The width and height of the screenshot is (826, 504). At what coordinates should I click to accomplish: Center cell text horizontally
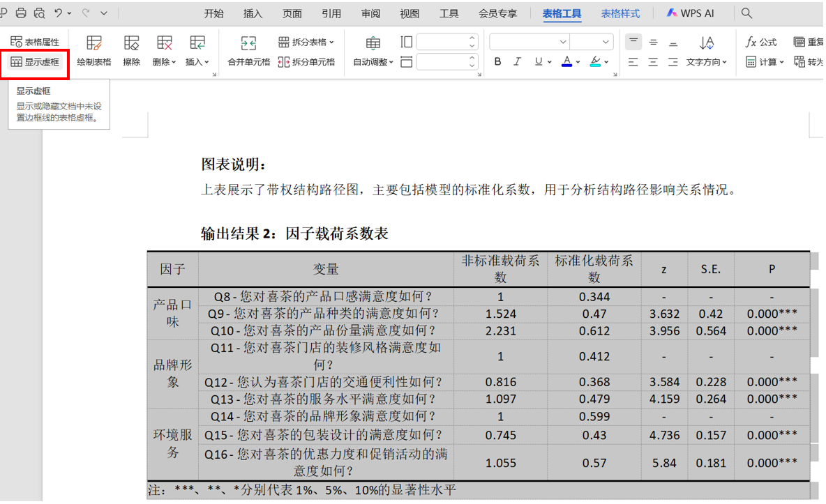[653, 62]
